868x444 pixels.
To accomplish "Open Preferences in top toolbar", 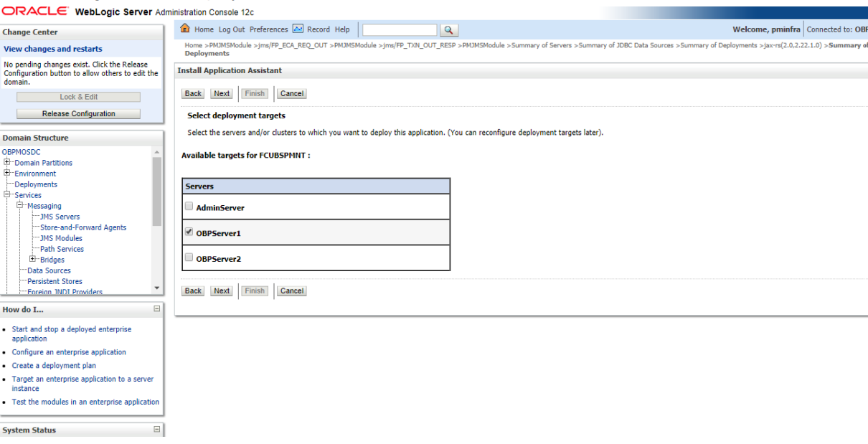I will 268,29.
